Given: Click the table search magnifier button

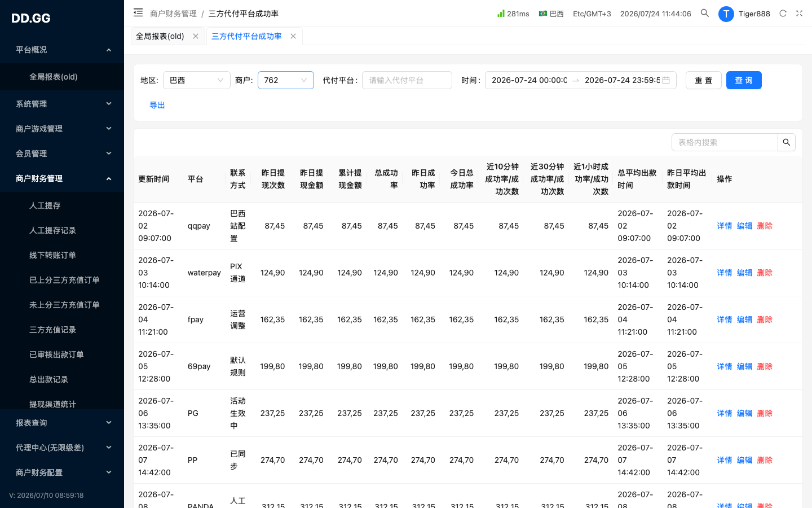Looking at the screenshot, I should (x=787, y=142).
